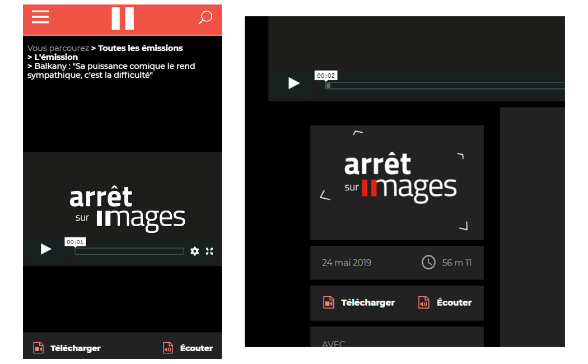Viewport: 588px width, 364px height.
Task: Click the audio file icon in the mobile footer bar
Action: click(x=168, y=348)
